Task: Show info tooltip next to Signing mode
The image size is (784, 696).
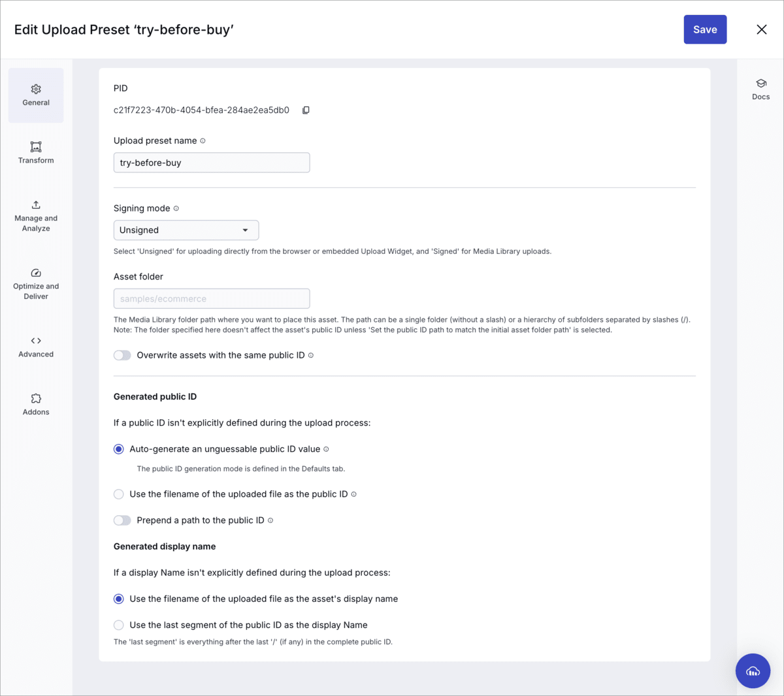Action: click(176, 209)
